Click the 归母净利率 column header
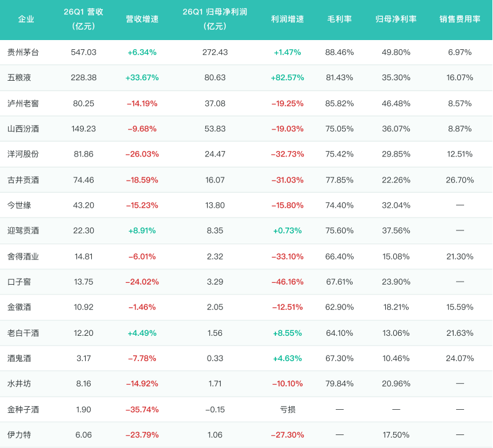Screen dimensions: 493x448 396,19
